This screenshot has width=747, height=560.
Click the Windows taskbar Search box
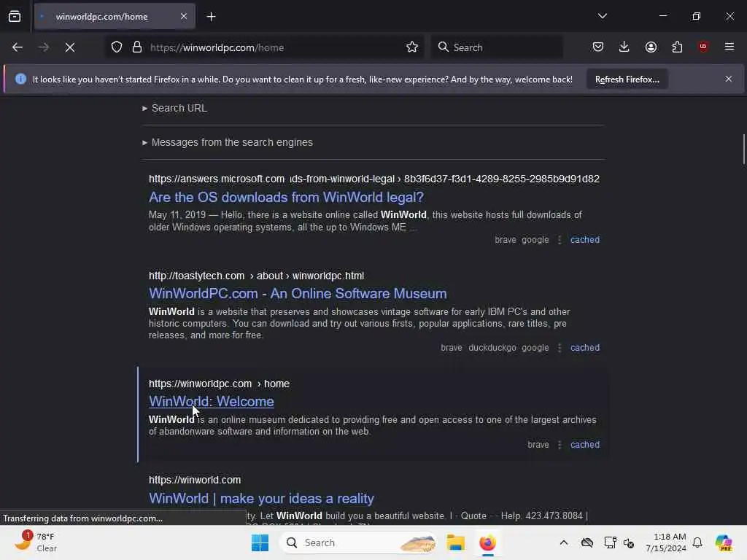(358, 542)
